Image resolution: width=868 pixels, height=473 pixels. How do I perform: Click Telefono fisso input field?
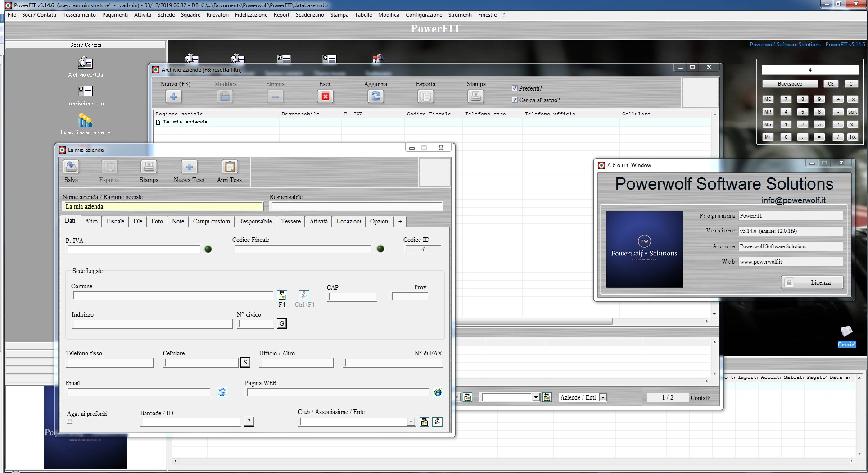(110, 363)
